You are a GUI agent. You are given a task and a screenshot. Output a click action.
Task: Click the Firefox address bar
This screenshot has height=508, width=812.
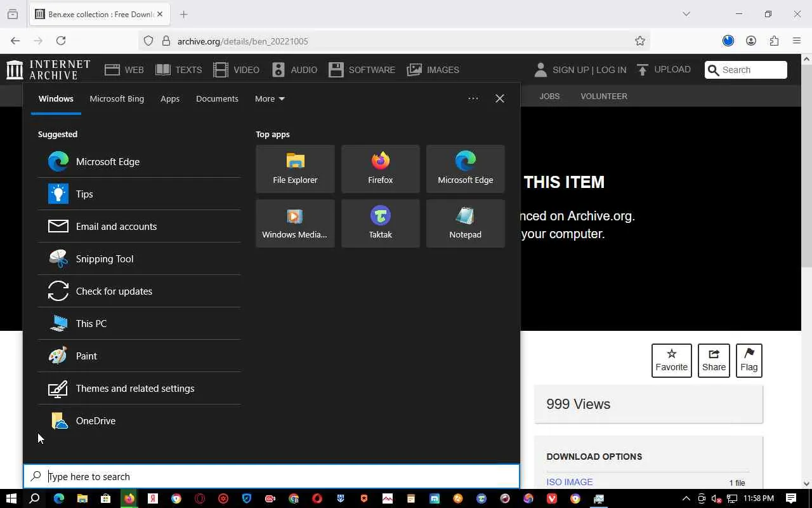coord(393,41)
